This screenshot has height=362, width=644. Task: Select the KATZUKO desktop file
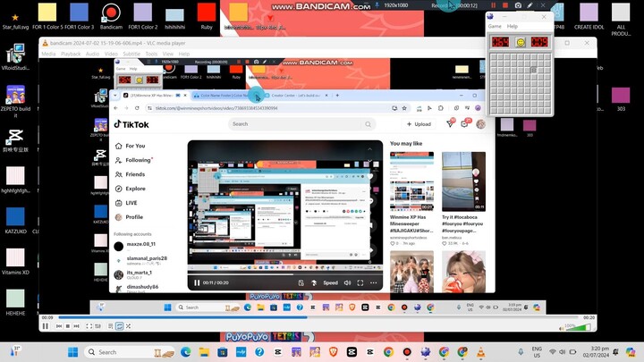[x=15, y=221]
